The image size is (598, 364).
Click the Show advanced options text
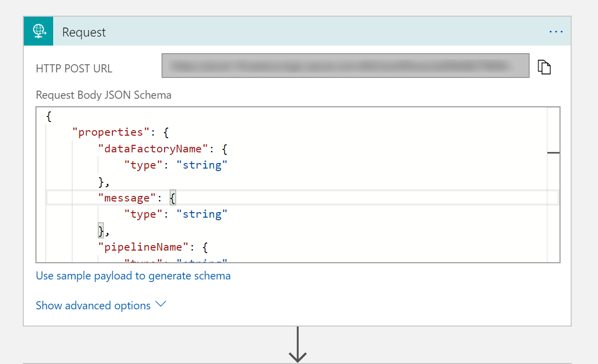[92, 305]
